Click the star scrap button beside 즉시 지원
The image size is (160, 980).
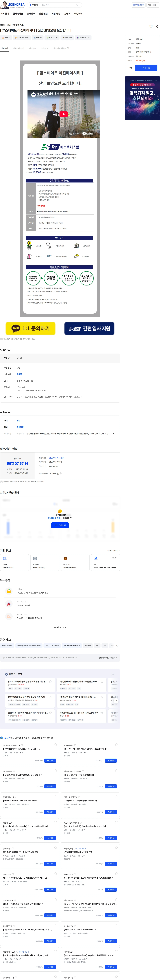tap(131, 68)
